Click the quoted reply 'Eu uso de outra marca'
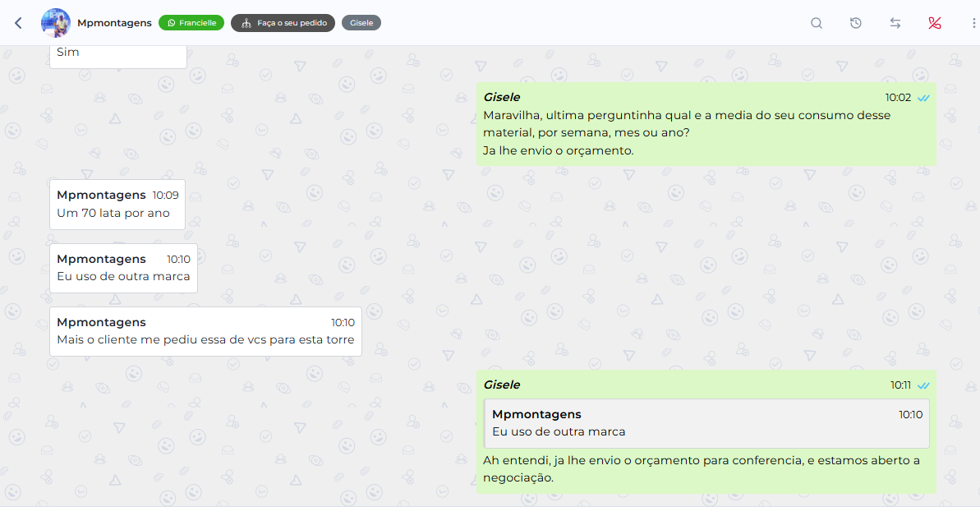This screenshot has width=980, height=507. tap(706, 423)
